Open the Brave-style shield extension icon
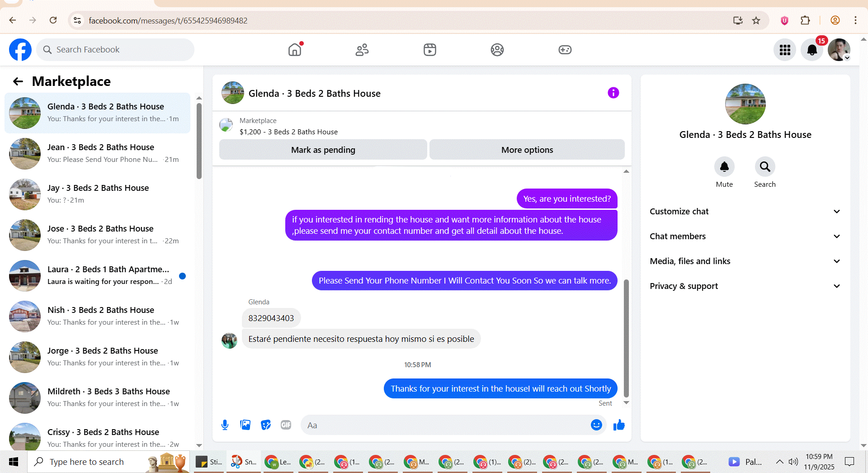This screenshot has width=868, height=473. coord(784,20)
